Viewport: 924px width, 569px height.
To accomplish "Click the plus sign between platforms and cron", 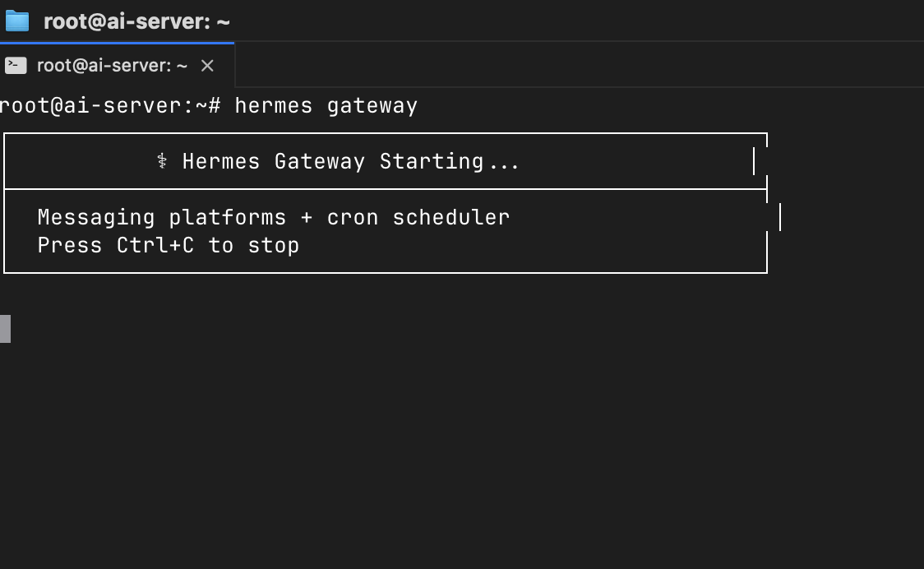I will click(x=307, y=218).
